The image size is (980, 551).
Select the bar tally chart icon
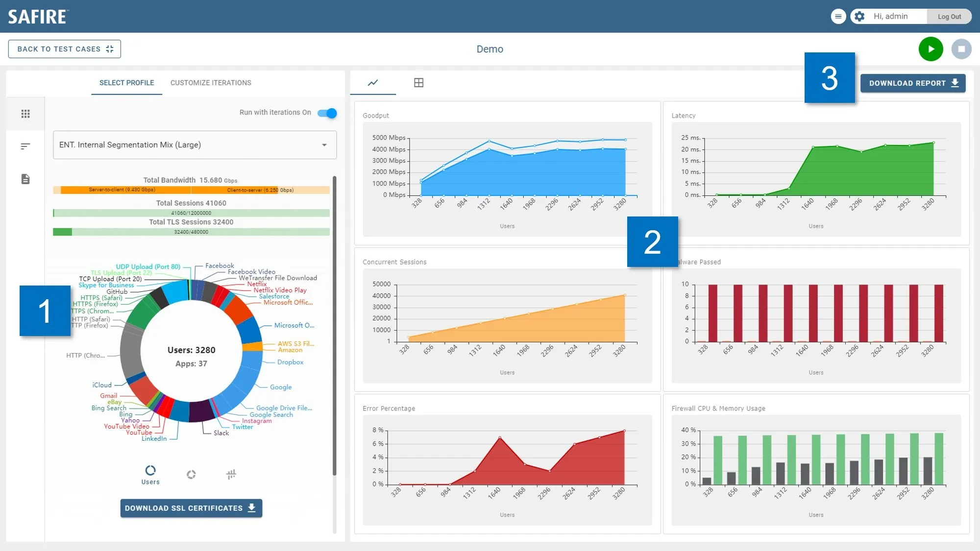click(x=231, y=474)
